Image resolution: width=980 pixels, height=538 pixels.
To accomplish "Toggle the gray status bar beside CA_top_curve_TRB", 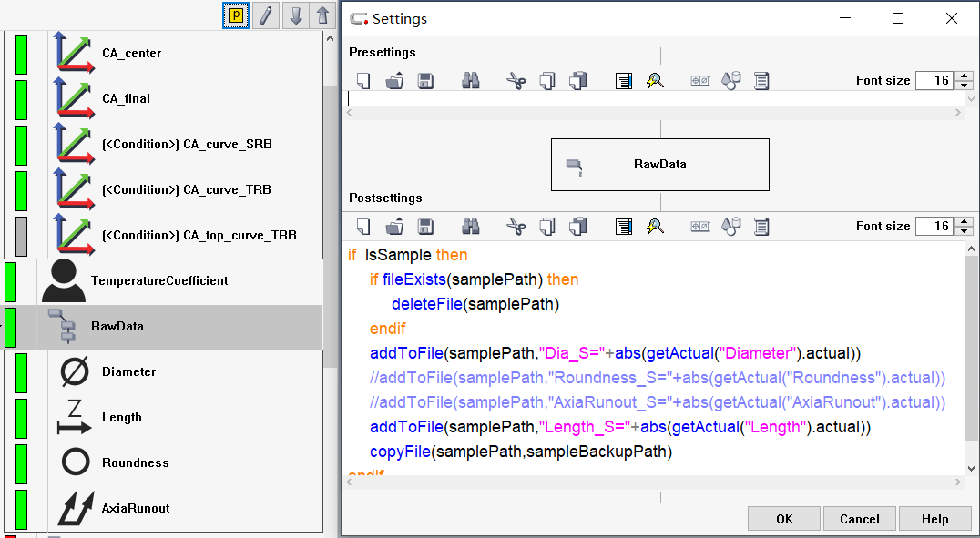I will tap(21, 236).
